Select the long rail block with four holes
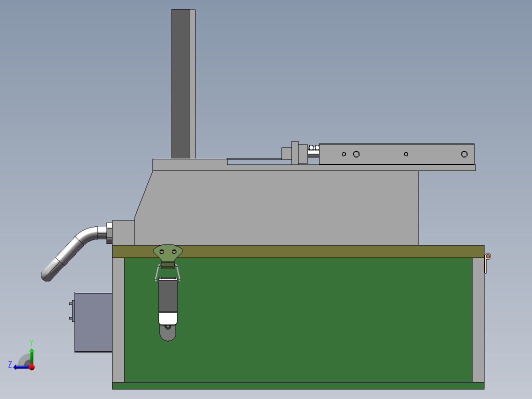 (396, 154)
